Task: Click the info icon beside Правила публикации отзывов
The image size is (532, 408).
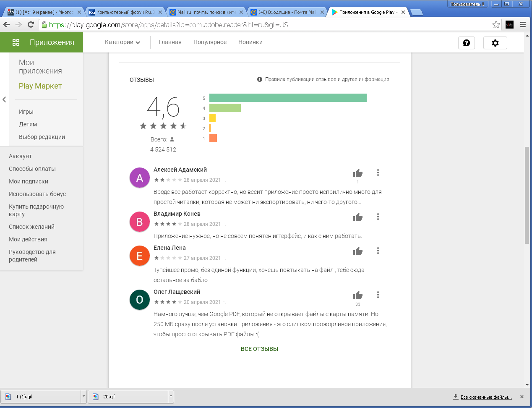Action: coord(260,79)
